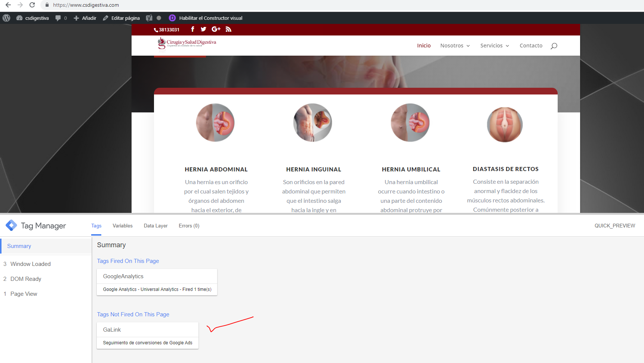Open the Twitter social icon
The width and height of the screenshot is (644, 363).
tap(203, 29)
